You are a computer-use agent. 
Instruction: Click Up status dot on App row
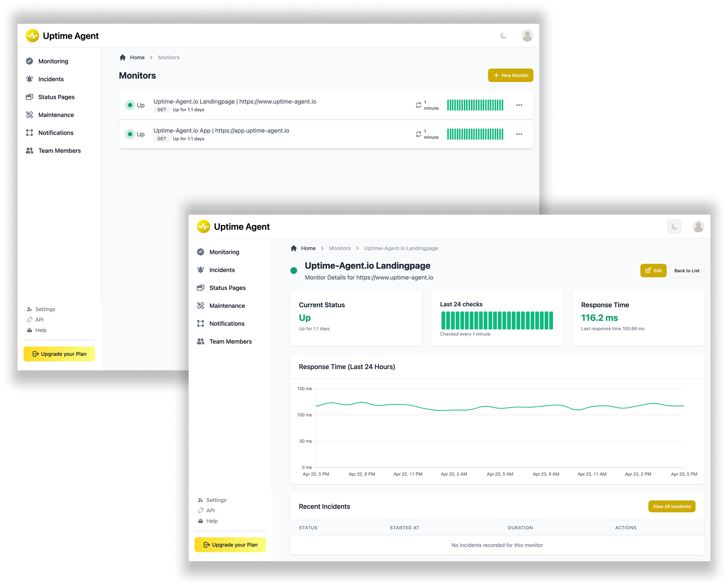point(130,134)
